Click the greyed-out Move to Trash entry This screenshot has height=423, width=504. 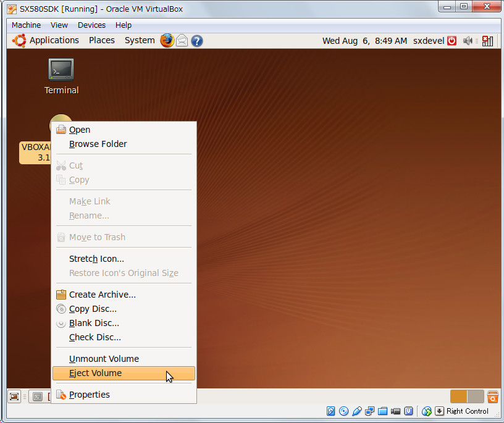(124, 237)
